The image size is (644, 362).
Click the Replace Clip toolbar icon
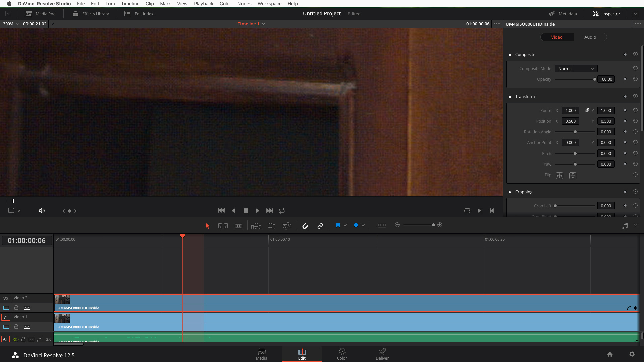287,226
